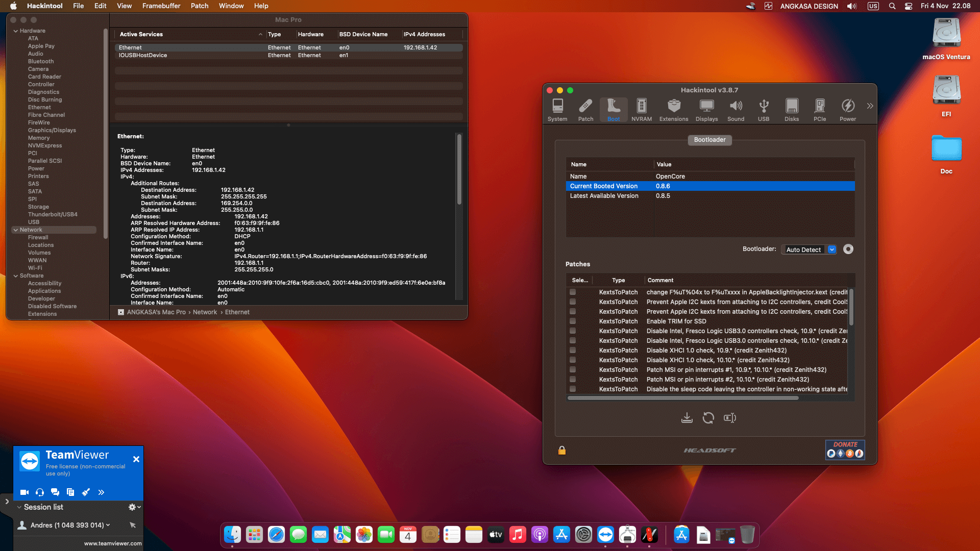
Task: Select Graphics/Displays in System Information sidebar
Action: click(52, 131)
